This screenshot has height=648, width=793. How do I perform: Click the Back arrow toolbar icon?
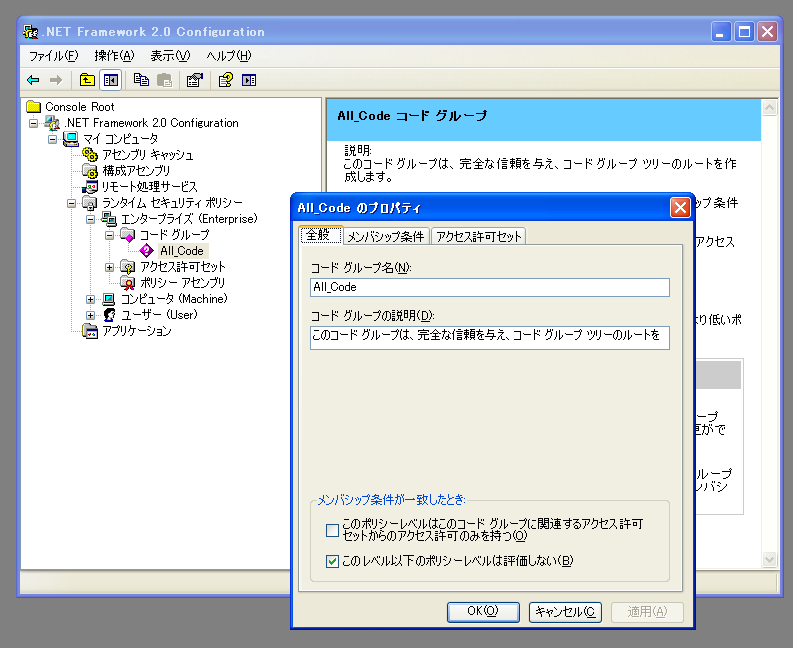[33, 80]
